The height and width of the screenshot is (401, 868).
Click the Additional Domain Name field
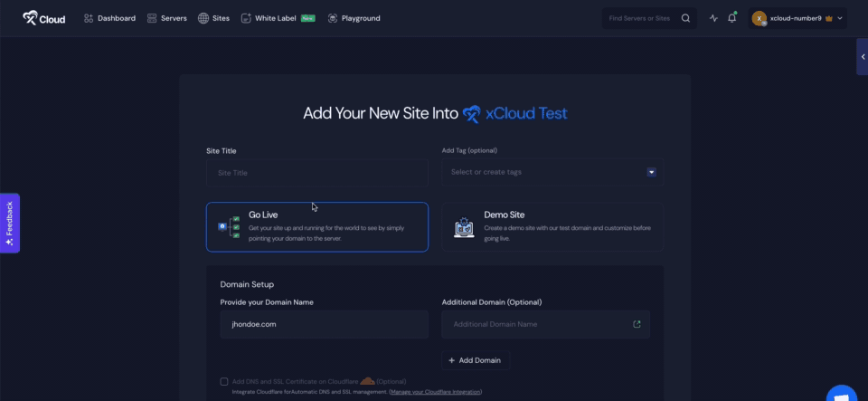click(x=546, y=325)
